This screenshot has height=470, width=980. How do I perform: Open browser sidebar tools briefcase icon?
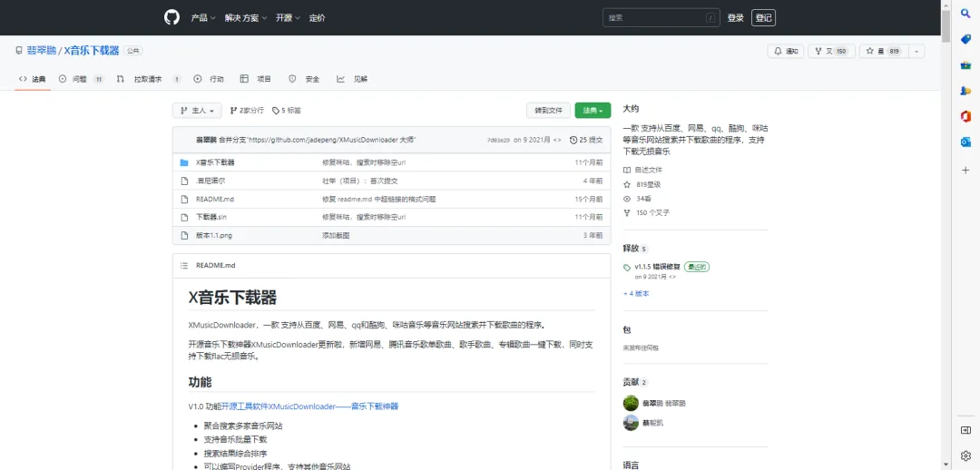(965, 65)
